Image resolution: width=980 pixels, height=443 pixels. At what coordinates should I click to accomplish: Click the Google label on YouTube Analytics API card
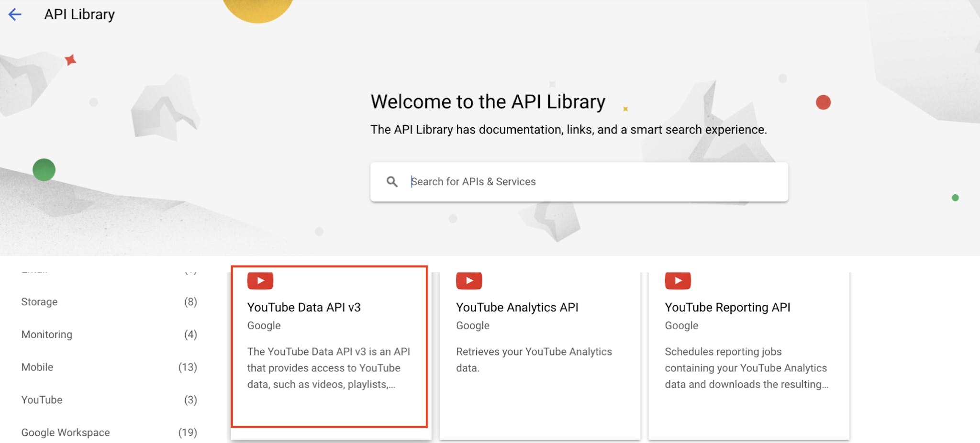pyautogui.click(x=472, y=325)
